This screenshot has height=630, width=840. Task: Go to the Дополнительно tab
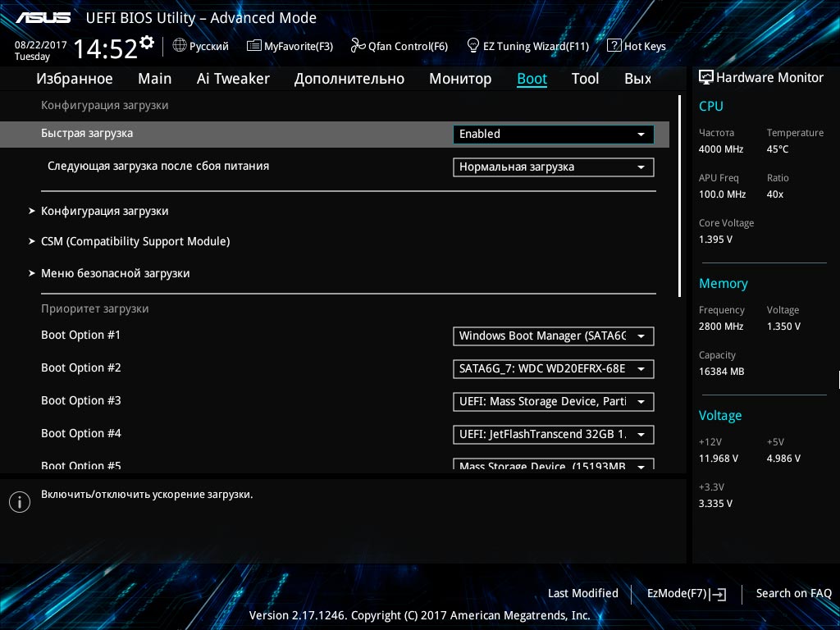349,79
